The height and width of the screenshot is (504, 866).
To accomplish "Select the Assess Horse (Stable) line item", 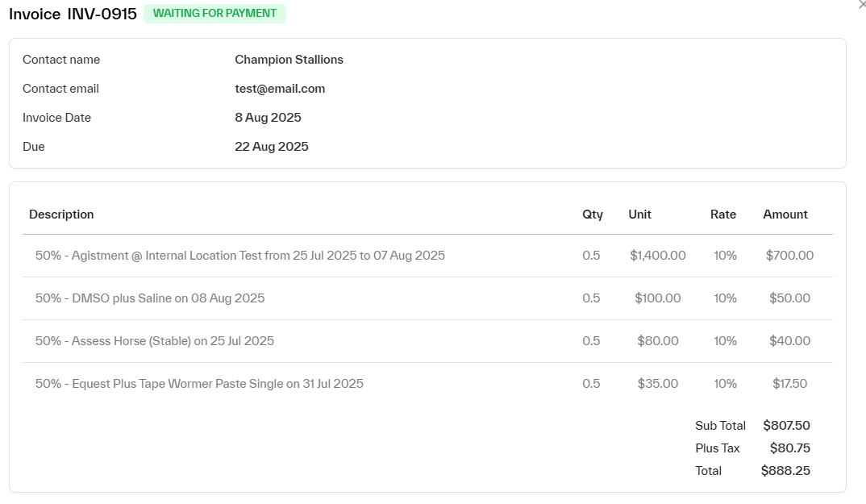I will (155, 341).
